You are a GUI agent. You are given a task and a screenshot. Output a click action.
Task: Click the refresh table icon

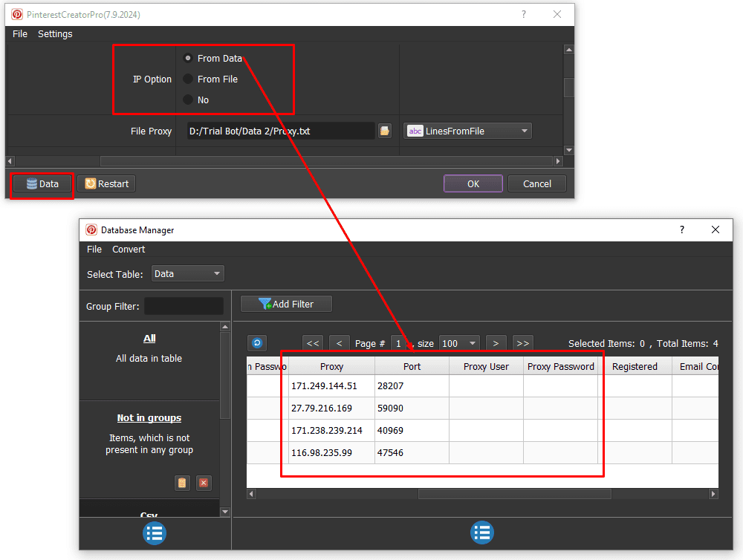(x=257, y=343)
